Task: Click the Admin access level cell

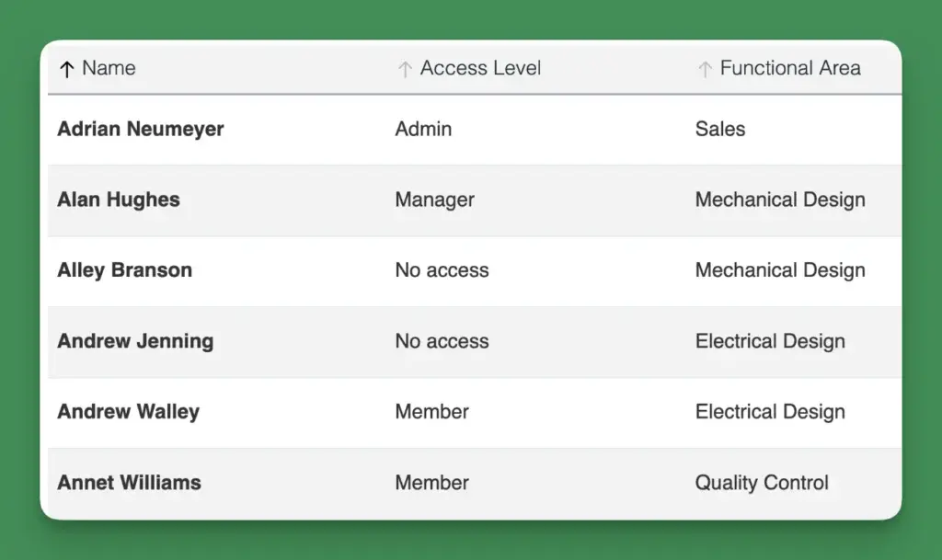Action: click(x=423, y=130)
